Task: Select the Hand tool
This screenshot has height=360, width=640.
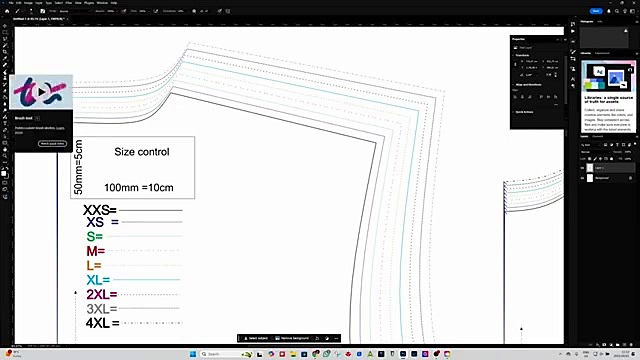Action: (x=5, y=149)
